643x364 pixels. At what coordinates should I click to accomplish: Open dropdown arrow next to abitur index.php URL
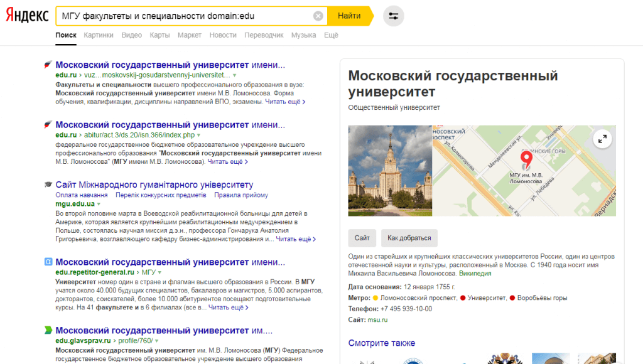pos(198,136)
